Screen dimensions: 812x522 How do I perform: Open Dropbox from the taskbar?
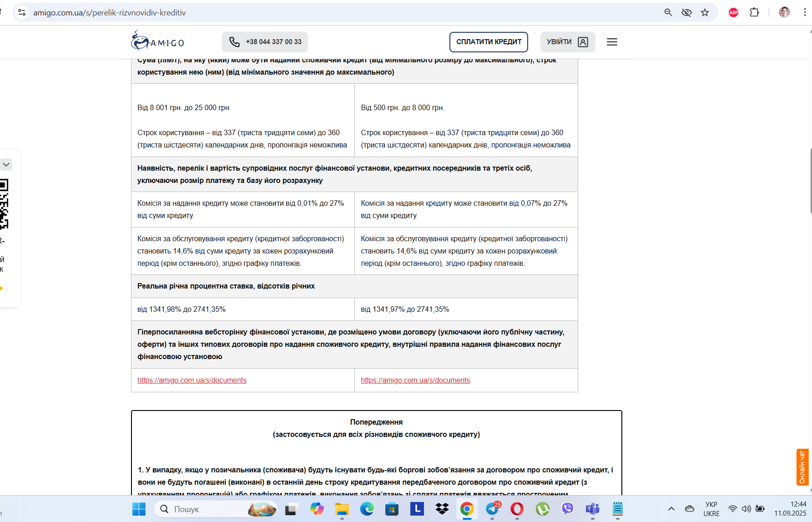click(442, 509)
